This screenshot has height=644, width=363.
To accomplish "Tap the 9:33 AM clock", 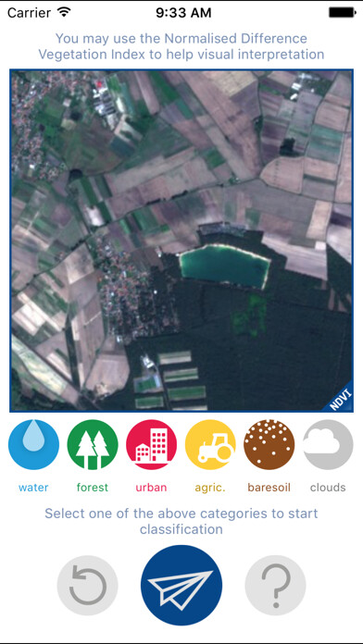I will pyautogui.click(x=183, y=13).
